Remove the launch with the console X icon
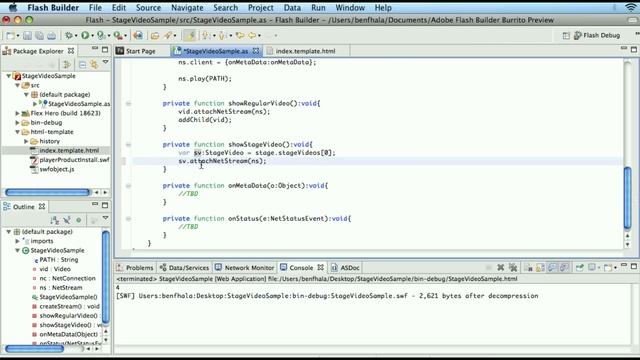This screenshot has height=360, width=640. 500,268
